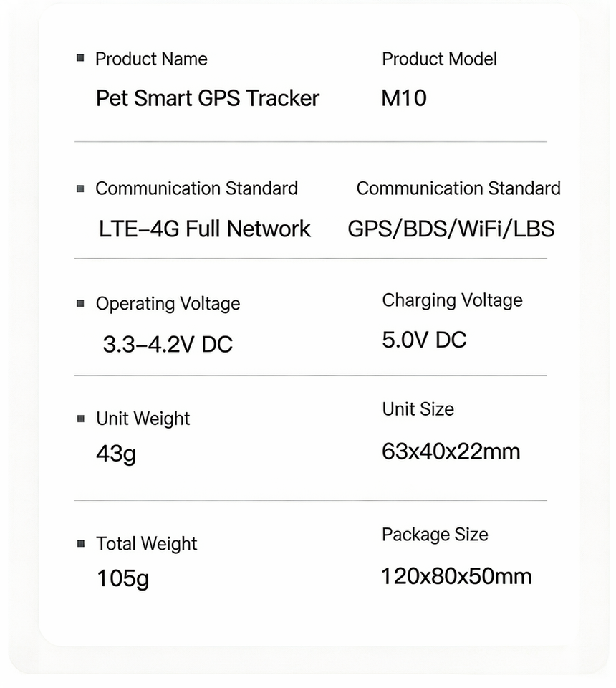Image resolution: width=616 pixels, height=688 pixels.
Task: Click the bullet beside Operating Voltage
Action: 80,303
